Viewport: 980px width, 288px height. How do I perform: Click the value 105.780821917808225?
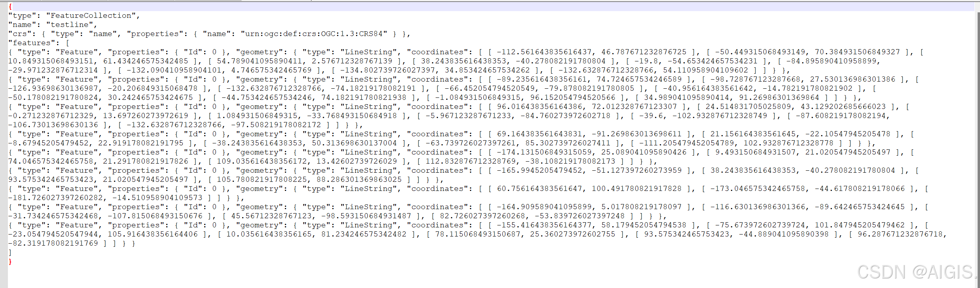(262, 179)
